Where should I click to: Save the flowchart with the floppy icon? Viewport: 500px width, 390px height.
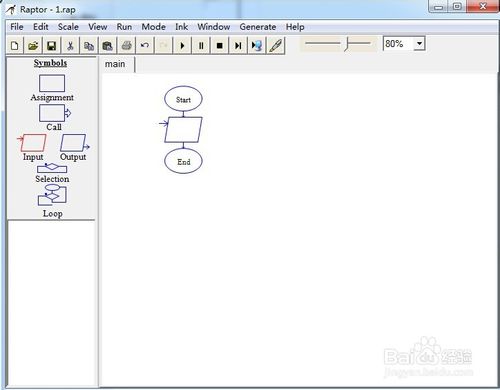click(52, 45)
